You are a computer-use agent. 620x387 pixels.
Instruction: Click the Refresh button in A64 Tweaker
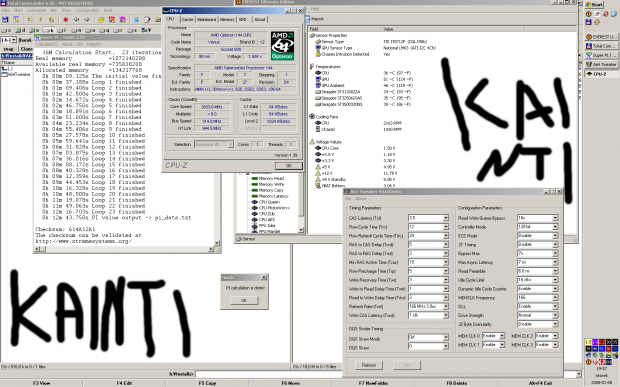point(368,365)
